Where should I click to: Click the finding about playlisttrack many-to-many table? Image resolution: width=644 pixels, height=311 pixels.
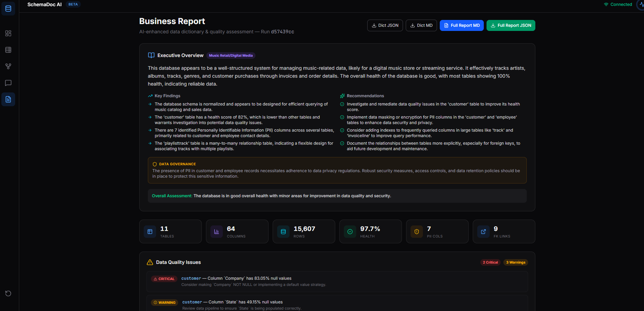click(244, 146)
